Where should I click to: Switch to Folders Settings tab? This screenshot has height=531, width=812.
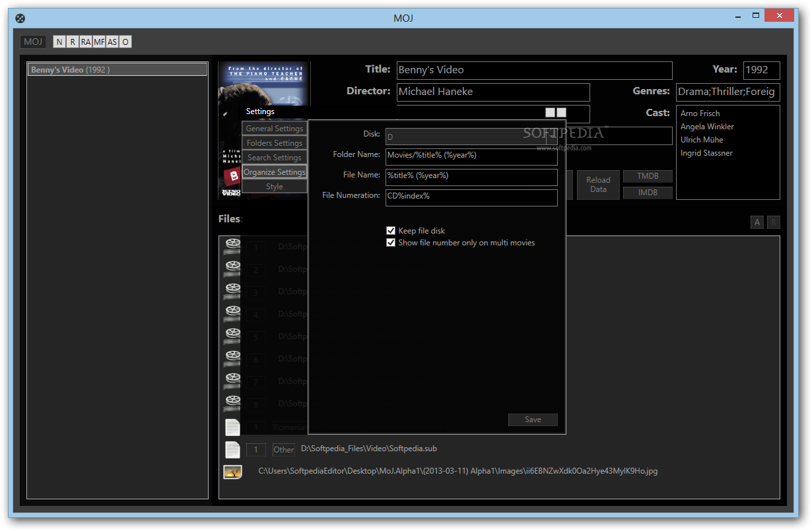pos(275,143)
